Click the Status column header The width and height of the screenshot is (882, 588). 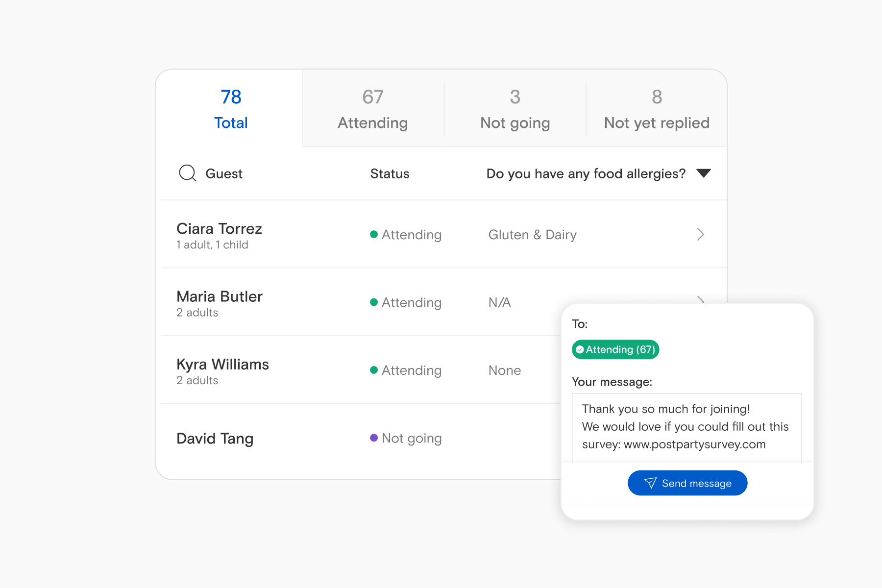pyautogui.click(x=390, y=173)
